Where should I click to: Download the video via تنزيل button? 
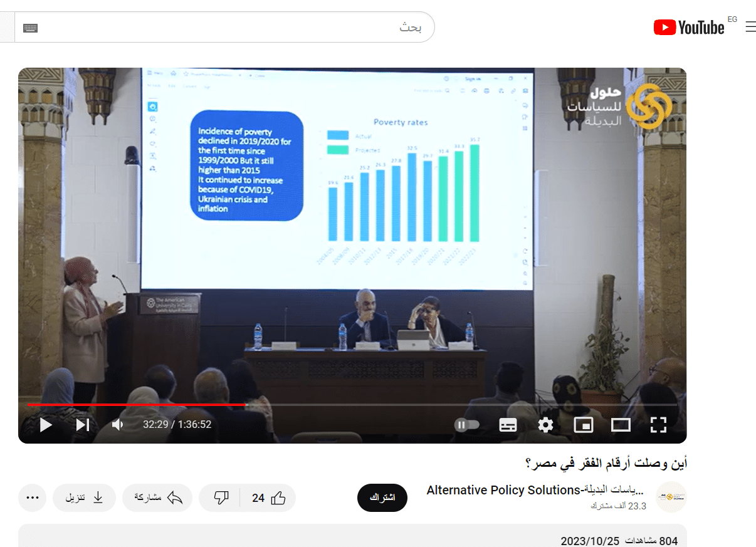coord(85,498)
